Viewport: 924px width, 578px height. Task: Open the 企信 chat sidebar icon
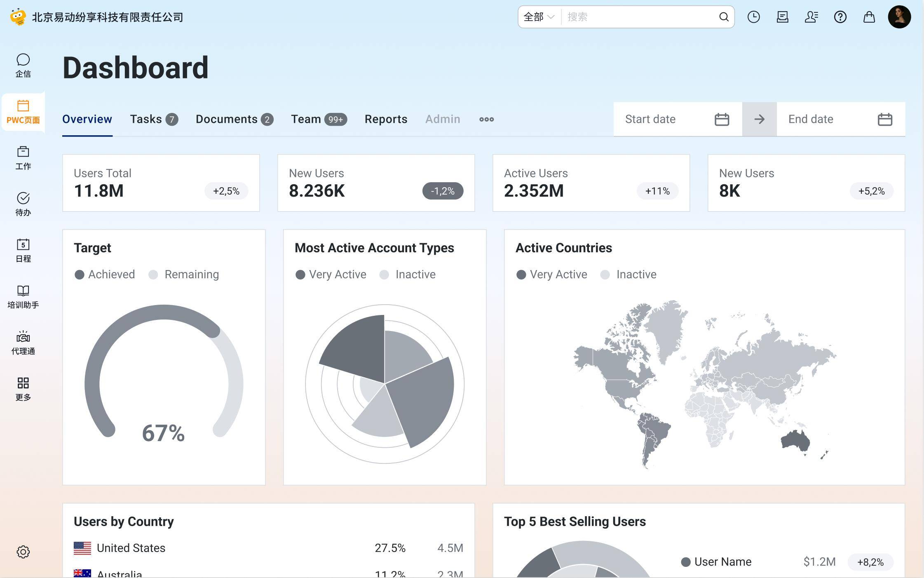(x=23, y=66)
